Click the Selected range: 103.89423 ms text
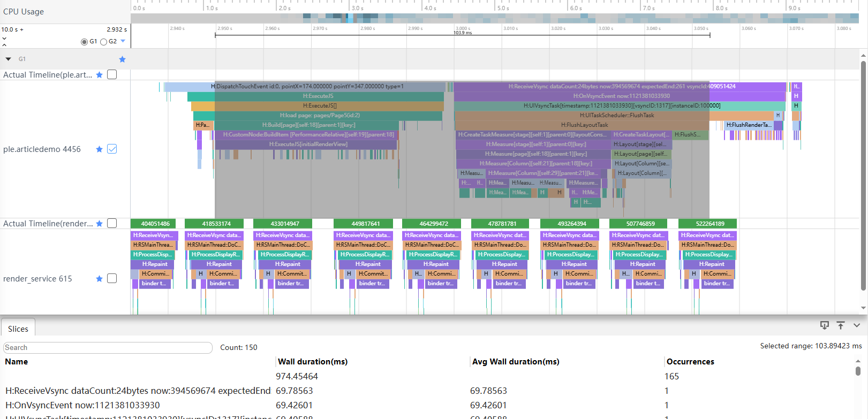Viewport: 868px width, 419px height. point(811,346)
